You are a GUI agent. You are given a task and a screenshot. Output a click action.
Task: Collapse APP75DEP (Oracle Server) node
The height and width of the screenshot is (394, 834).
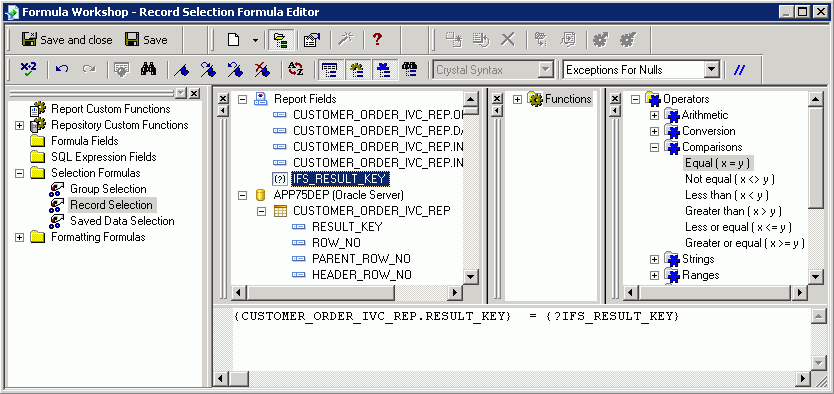coord(242,195)
